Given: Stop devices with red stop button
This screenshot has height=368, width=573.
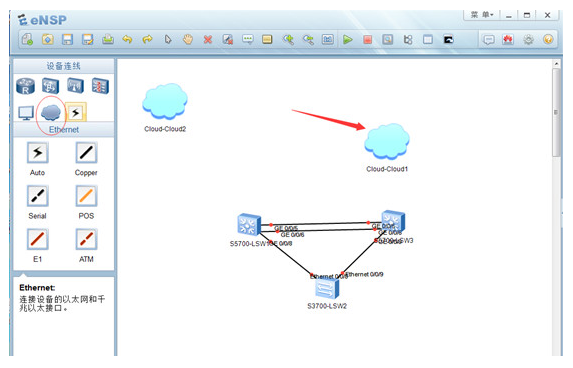Looking at the screenshot, I should tap(368, 39).
